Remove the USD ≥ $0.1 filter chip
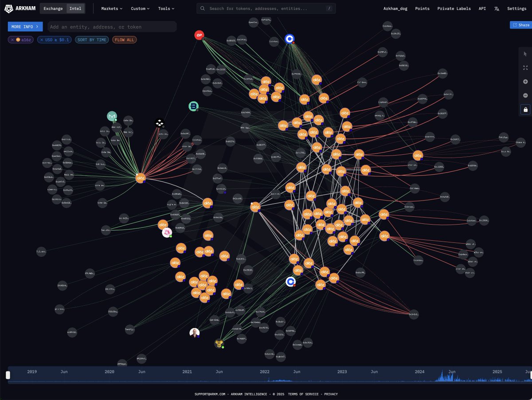532x400 pixels. (42, 40)
